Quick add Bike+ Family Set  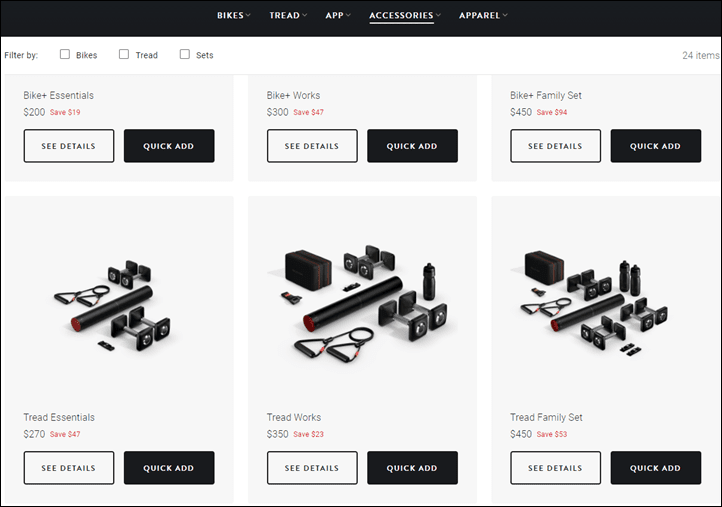point(656,146)
